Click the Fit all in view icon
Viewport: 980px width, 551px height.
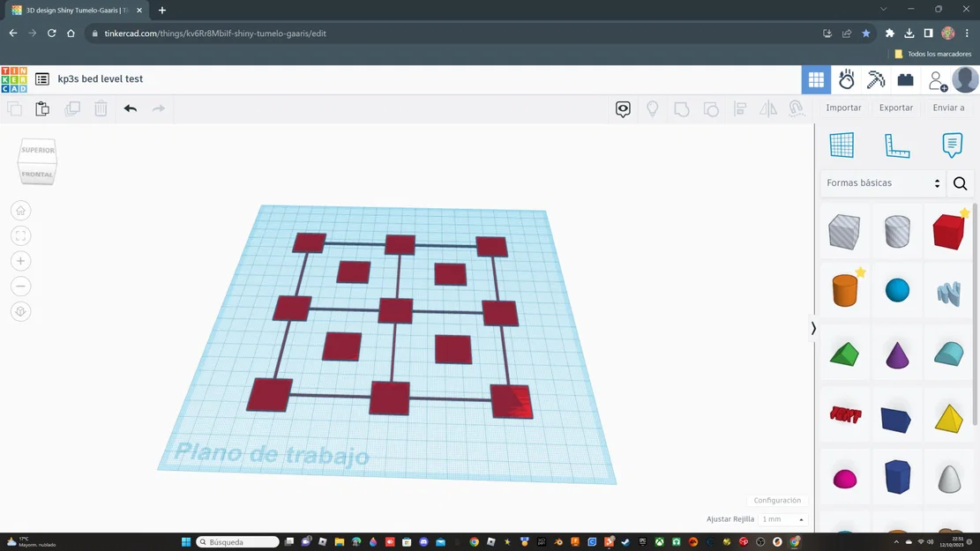[x=20, y=235]
